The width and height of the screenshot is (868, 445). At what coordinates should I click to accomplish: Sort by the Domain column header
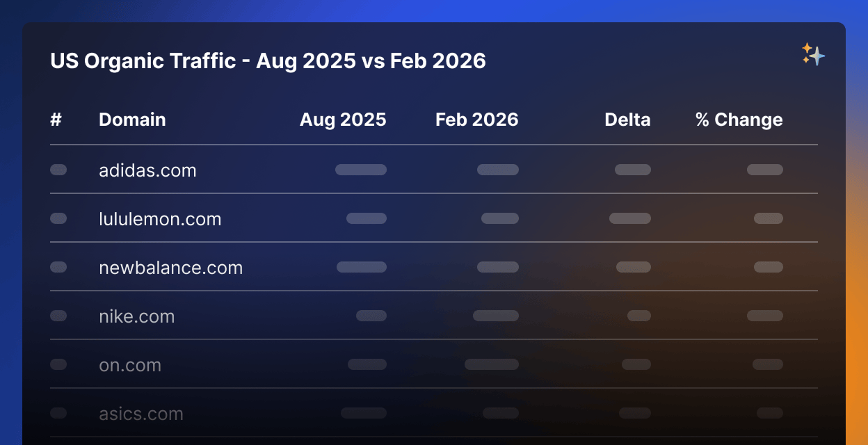[x=132, y=120]
